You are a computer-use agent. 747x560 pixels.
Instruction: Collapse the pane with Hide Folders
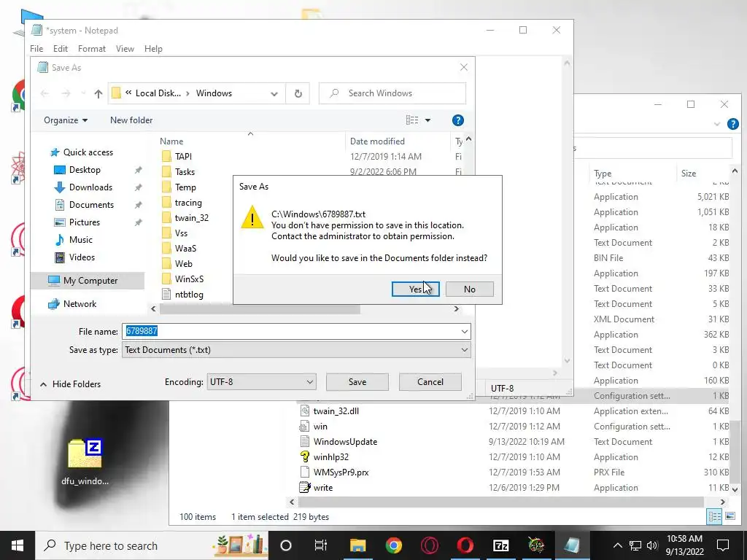70,384
